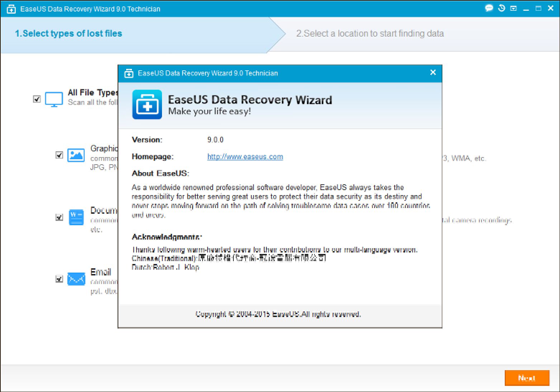Click the Graphics picture icon
The image size is (560, 392).
point(76,155)
